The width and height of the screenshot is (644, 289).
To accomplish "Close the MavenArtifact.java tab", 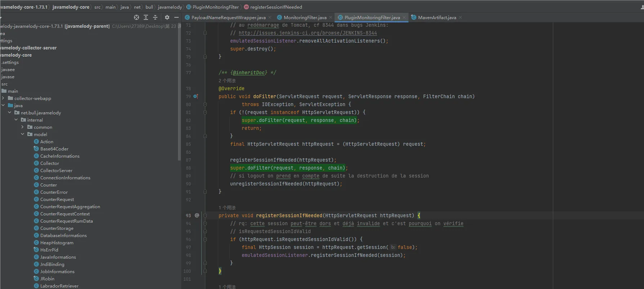I will pyautogui.click(x=460, y=17).
